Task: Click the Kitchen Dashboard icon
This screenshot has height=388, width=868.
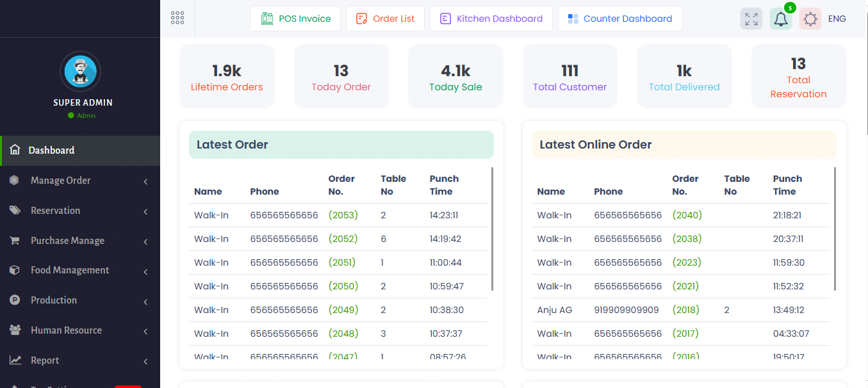Action: pyautogui.click(x=446, y=19)
